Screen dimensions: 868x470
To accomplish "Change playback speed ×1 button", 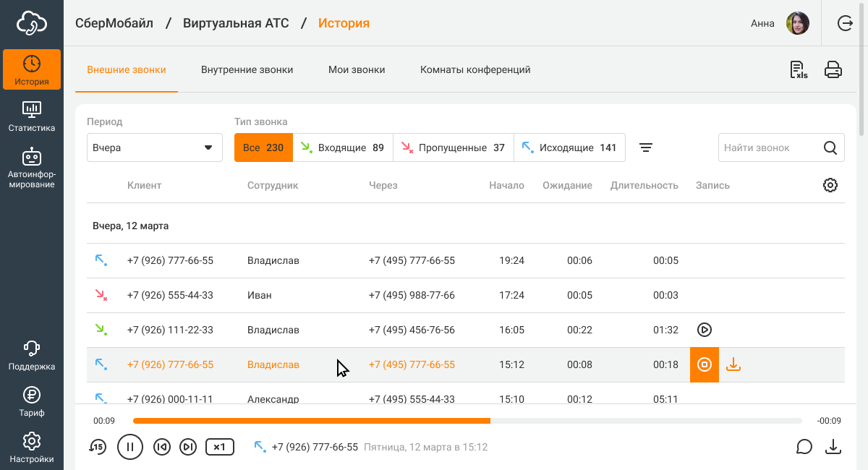I will (220, 447).
